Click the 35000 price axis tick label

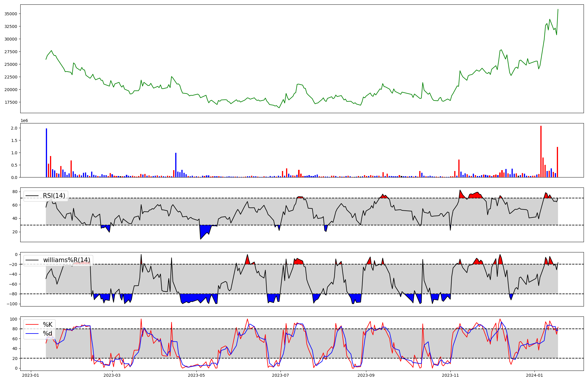[x=11, y=14]
